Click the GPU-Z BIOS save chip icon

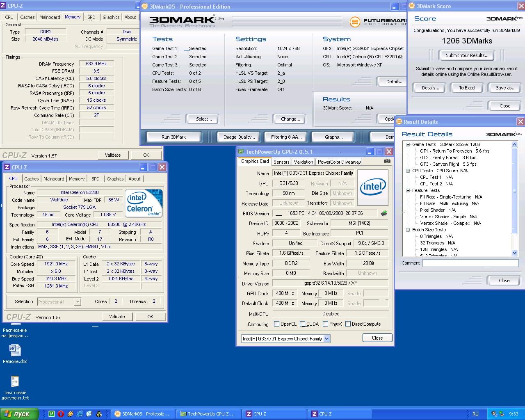point(384,213)
